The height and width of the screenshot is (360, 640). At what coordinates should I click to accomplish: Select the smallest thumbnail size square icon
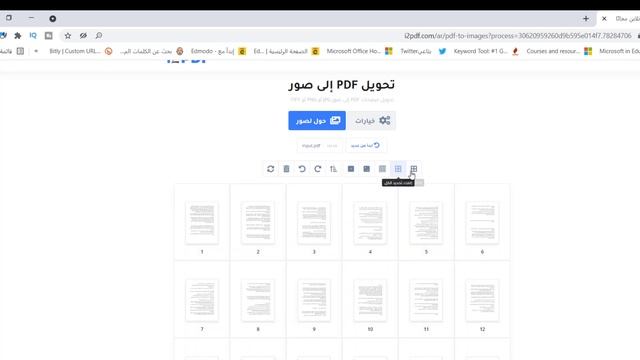point(351,169)
